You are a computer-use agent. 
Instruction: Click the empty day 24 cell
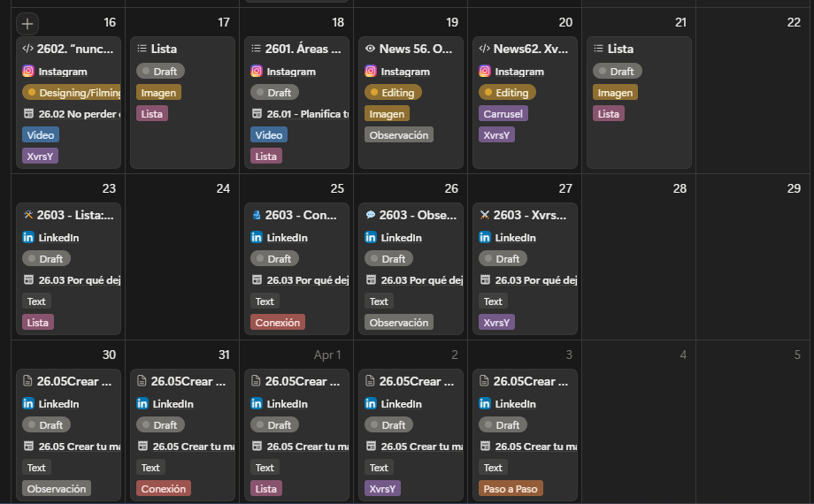click(182, 265)
